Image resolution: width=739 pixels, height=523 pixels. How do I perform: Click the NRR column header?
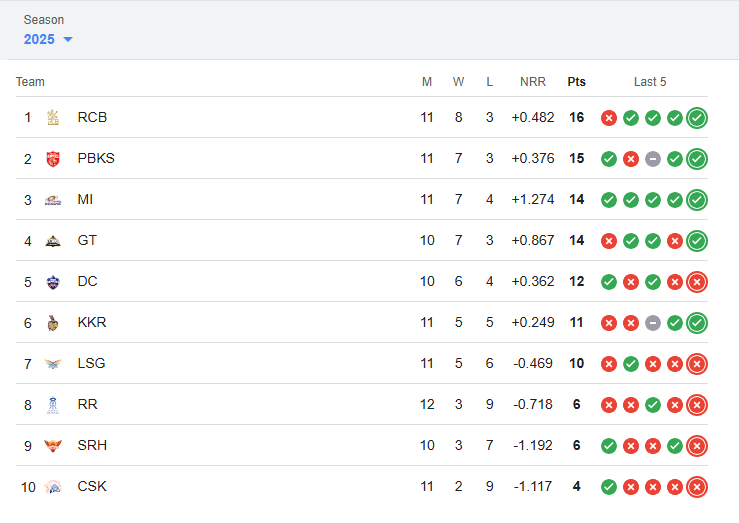tap(533, 82)
